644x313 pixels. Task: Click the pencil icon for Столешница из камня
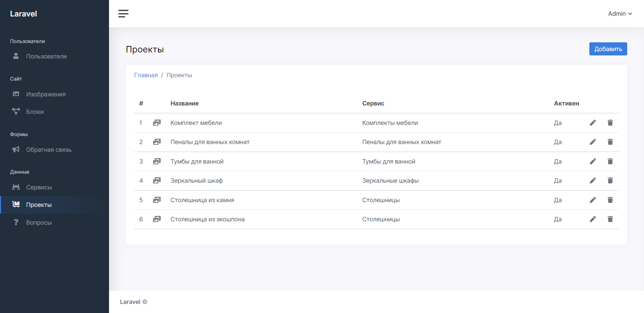[x=593, y=200]
